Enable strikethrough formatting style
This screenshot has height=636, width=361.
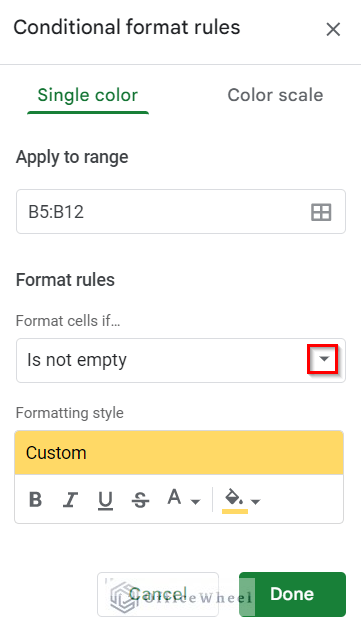140,500
